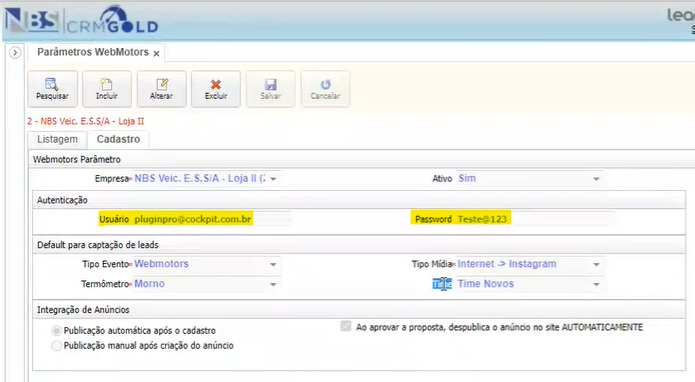Image resolution: width=695 pixels, height=382 pixels.
Task: Toggle despublica anúncio AUTOMATICAMENTE checkbox
Action: click(346, 327)
